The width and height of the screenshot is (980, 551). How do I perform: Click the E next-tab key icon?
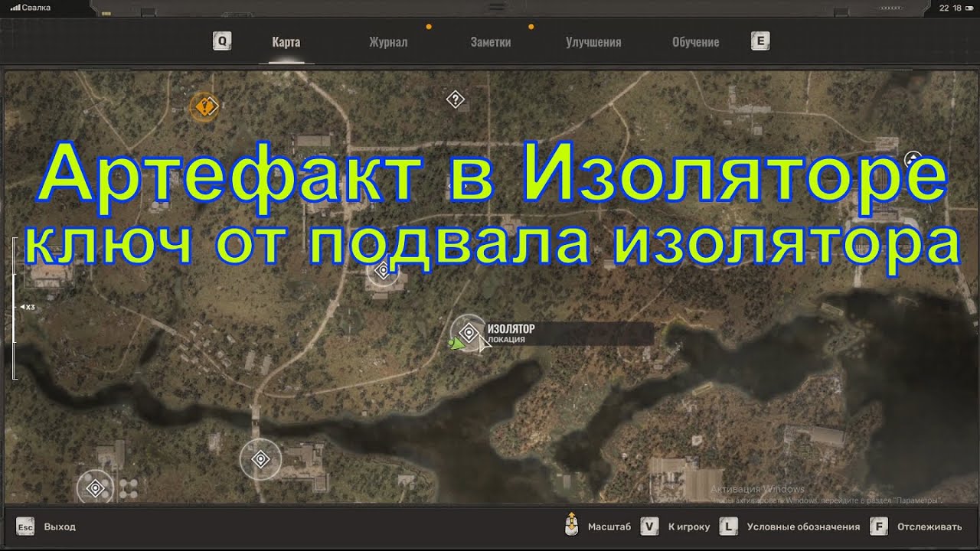tap(760, 41)
